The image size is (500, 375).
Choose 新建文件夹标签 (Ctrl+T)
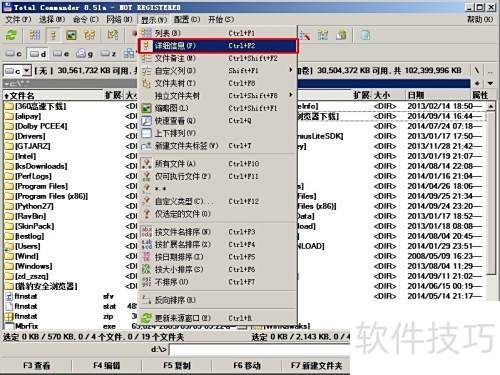point(217,146)
